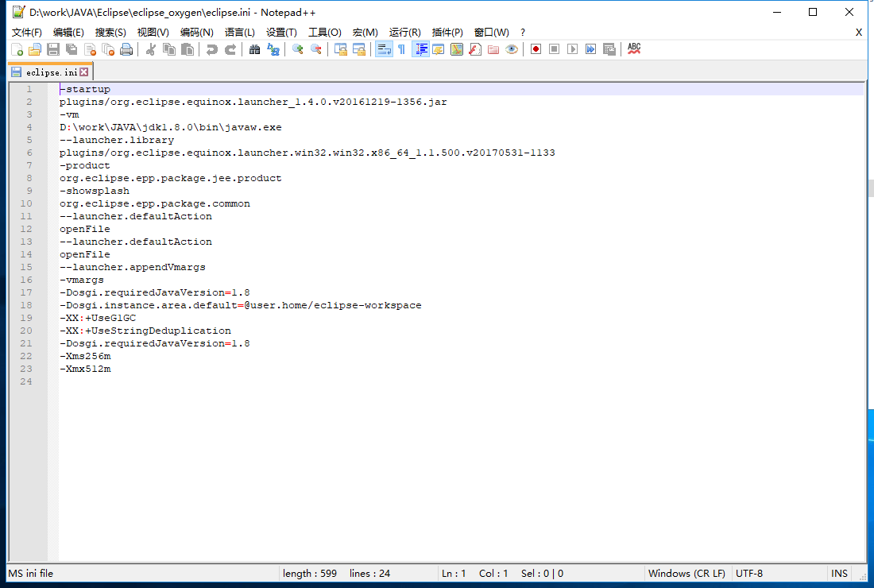
Task: Open the 搜索(S) menu
Action: (110, 33)
